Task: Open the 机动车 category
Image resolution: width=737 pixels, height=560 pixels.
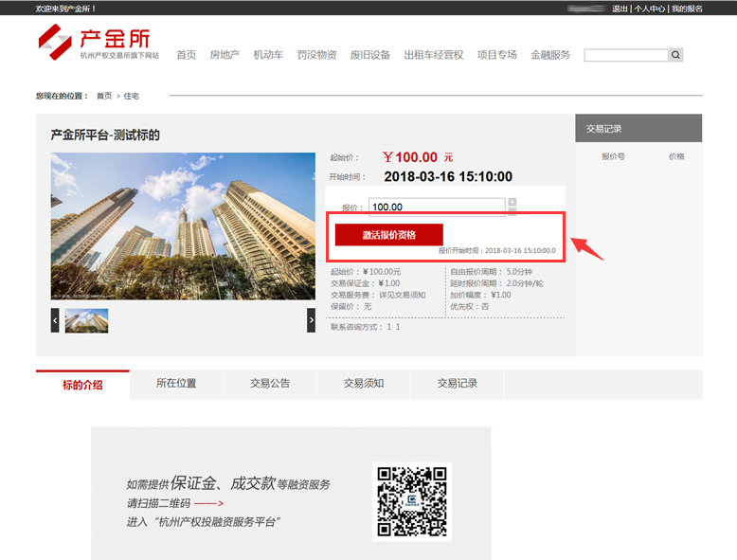Action: point(268,55)
